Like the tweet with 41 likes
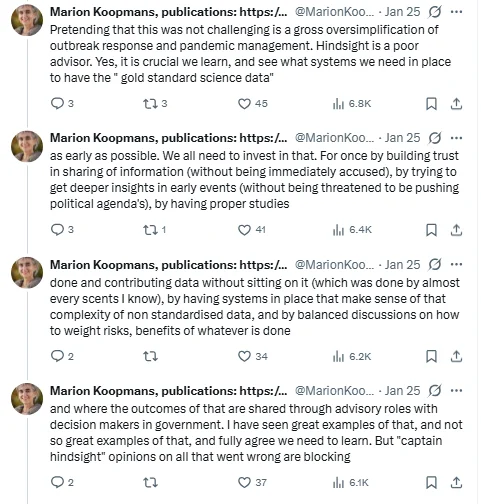This screenshot has height=504, width=481. [252, 230]
